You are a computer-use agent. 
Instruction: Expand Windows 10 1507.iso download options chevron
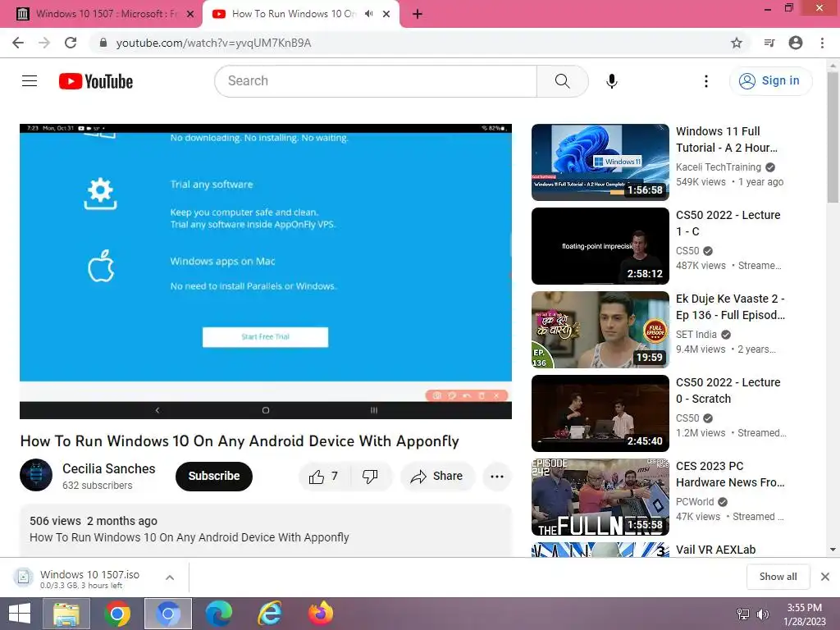170,577
